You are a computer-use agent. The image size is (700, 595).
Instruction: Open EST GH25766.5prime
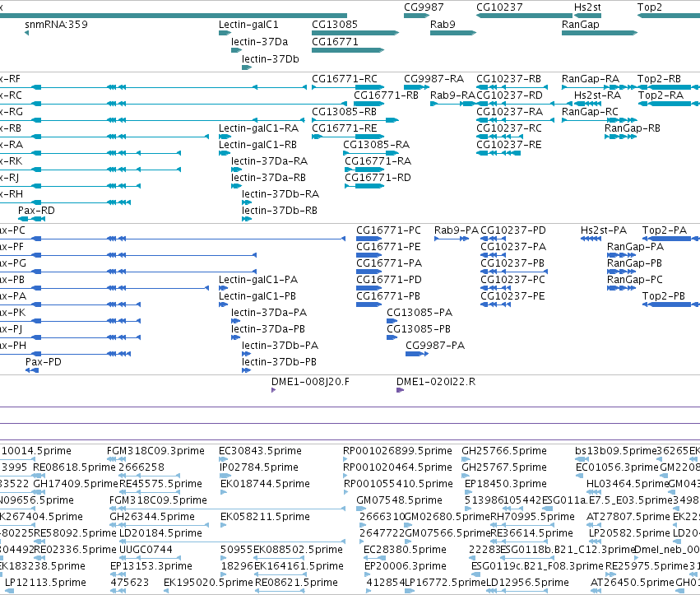click(466, 459)
